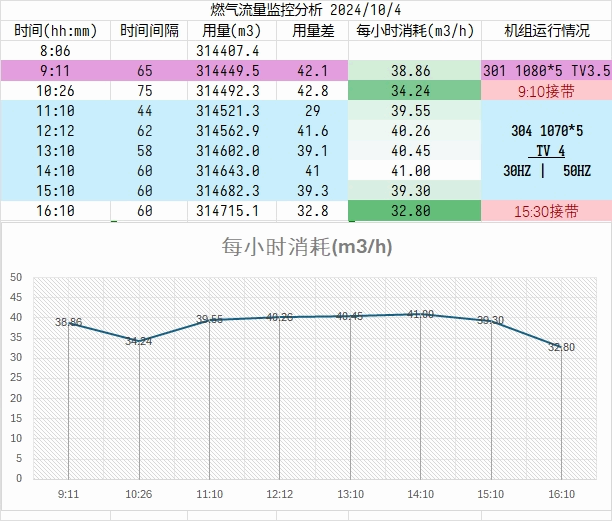
Task: Click the 时间(hh:mm) column header cell
Action: click(55, 30)
